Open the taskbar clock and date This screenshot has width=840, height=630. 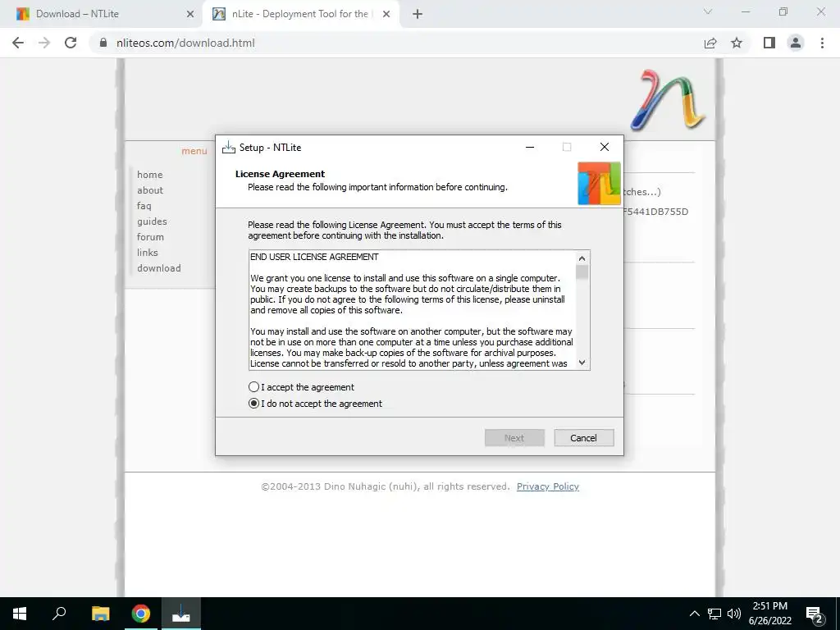(769, 614)
